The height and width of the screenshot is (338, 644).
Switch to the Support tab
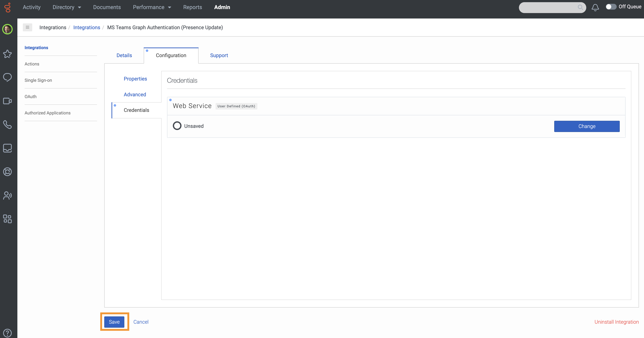coord(219,55)
